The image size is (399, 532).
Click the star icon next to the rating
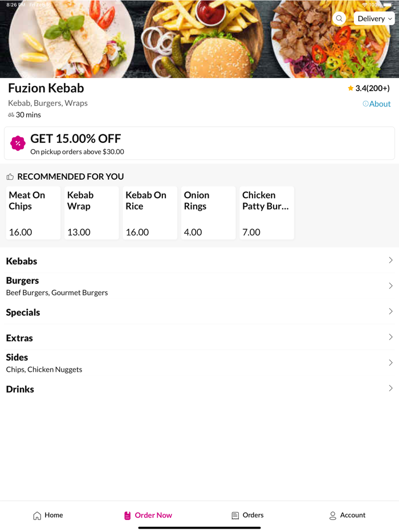click(350, 88)
